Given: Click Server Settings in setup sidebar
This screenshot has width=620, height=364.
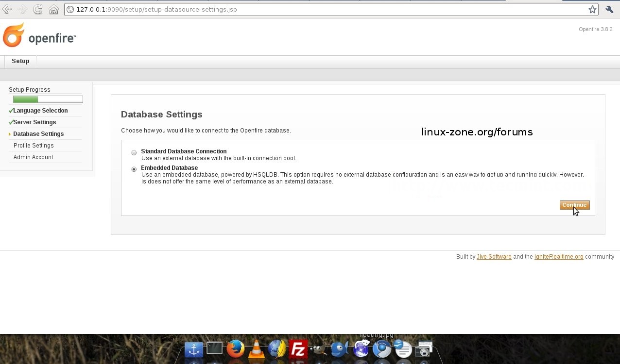Looking at the screenshot, I should coord(34,122).
